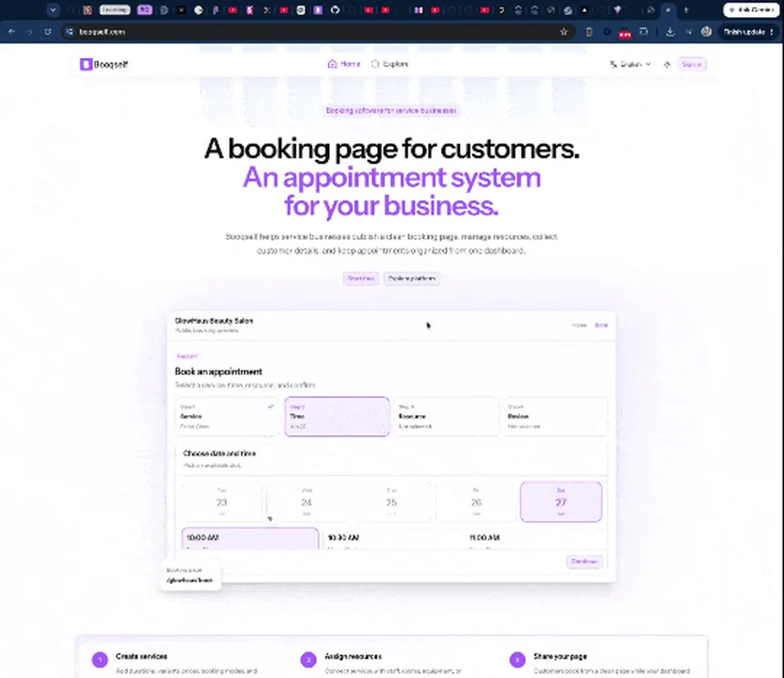Go to the Home nav item
The width and height of the screenshot is (784, 678).
344,64
